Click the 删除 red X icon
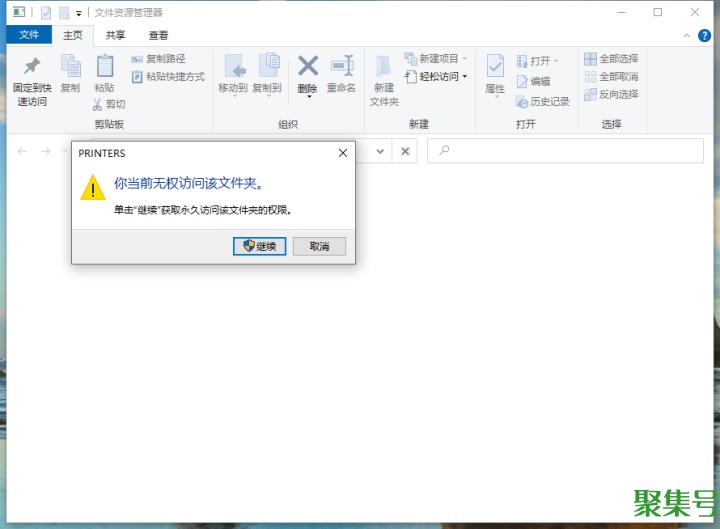 [x=308, y=66]
